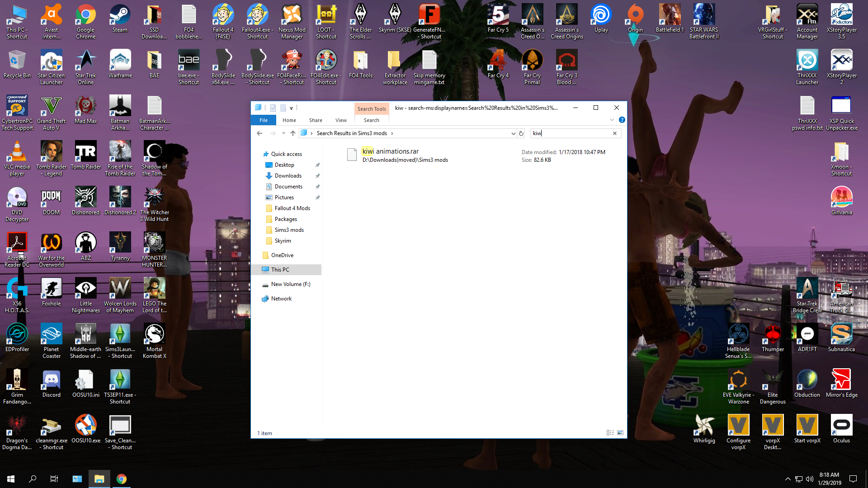Open Windows Start menu
This screenshot has height=488, width=868.
pyautogui.click(x=11, y=479)
